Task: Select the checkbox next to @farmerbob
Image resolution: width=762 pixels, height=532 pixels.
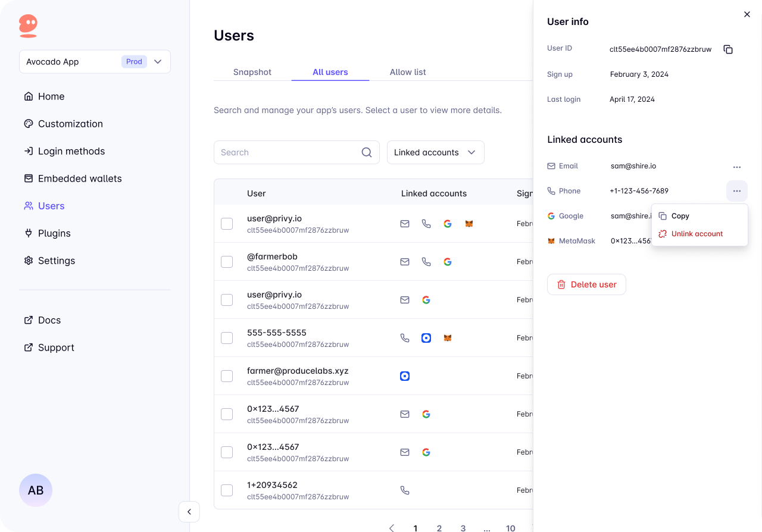Action: (227, 262)
